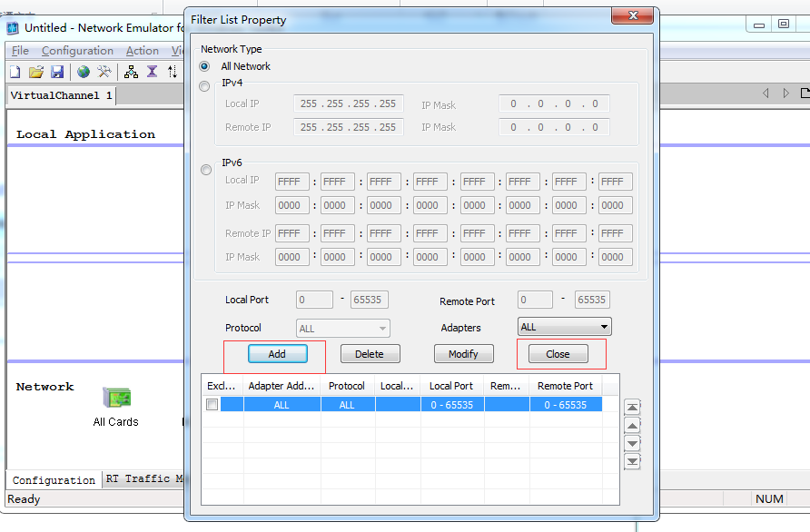Click the up-down arrows toolbar icon
Image resolution: width=810 pixels, height=532 pixels.
click(172, 72)
